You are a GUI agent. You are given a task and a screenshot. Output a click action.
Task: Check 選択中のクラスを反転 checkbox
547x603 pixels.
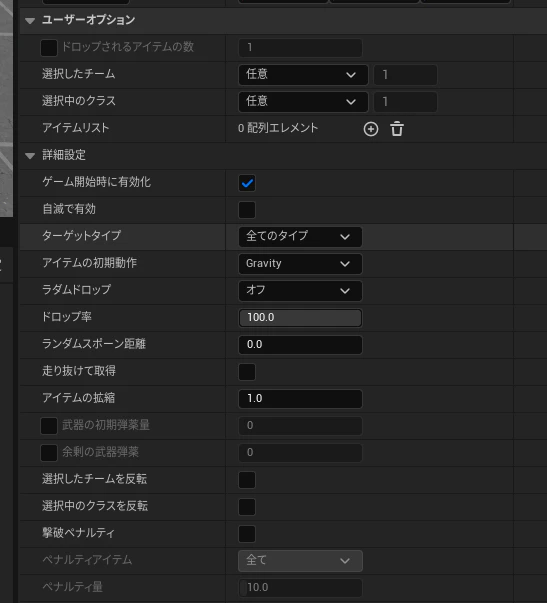click(x=247, y=507)
